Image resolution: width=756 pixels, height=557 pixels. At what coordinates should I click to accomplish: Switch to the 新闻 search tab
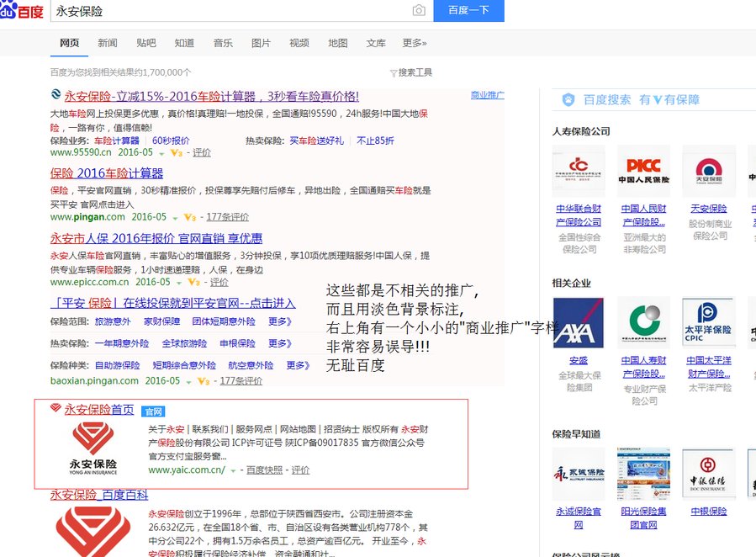pyautogui.click(x=107, y=43)
